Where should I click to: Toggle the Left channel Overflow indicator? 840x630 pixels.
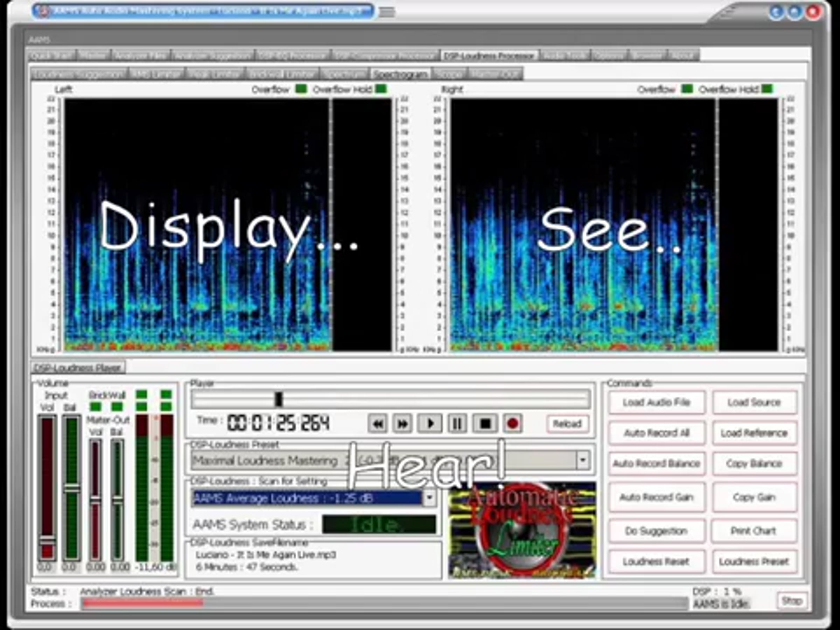click(x=301, y=89)
